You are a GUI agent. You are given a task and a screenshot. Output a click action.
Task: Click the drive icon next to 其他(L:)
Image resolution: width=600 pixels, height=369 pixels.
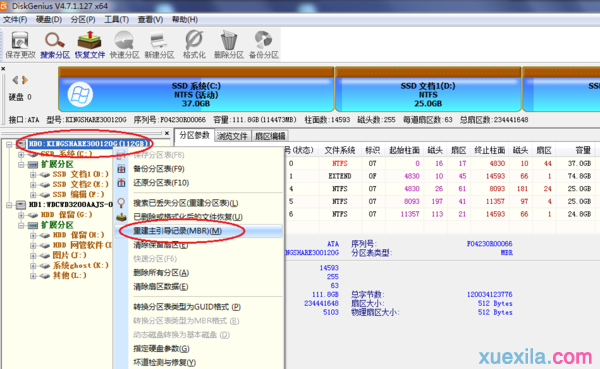click(x=45, y=276)
